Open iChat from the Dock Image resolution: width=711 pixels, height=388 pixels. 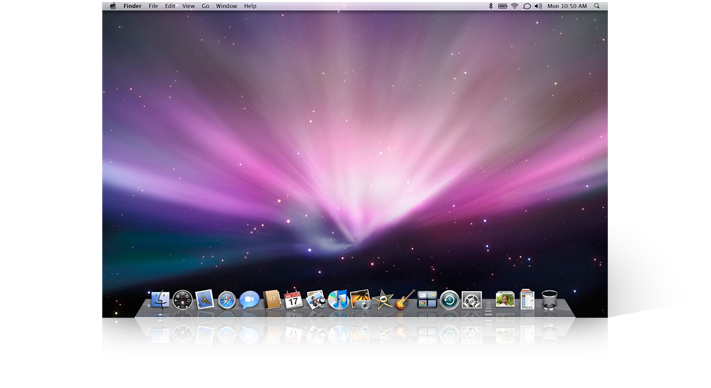(249, 300)
